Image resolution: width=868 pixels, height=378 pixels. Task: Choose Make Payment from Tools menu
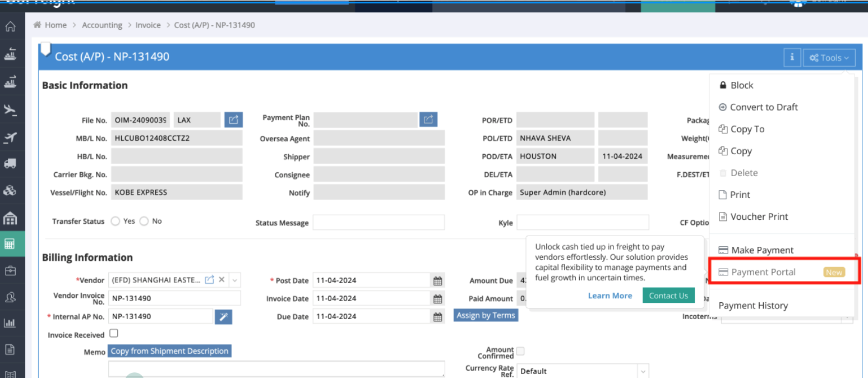[762, 250]
